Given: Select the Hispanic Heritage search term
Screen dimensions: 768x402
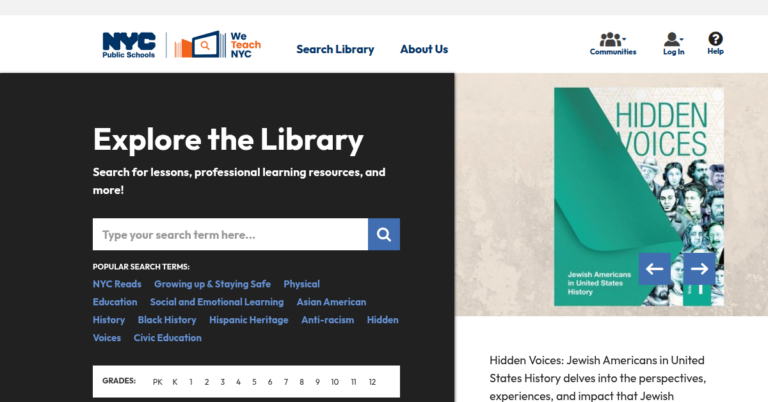Looking at the screenshot, I should click(248, 320).
